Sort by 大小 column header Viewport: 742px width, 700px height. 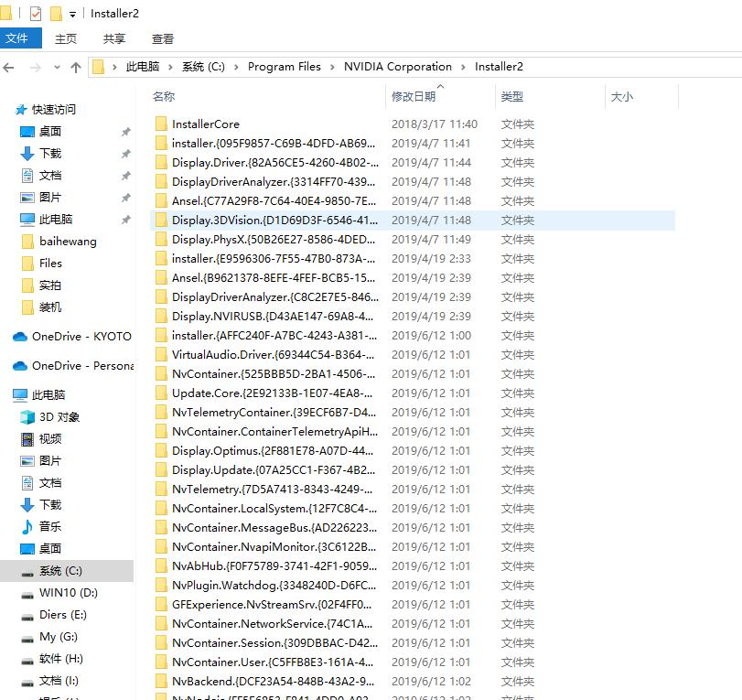click(622, 97)
